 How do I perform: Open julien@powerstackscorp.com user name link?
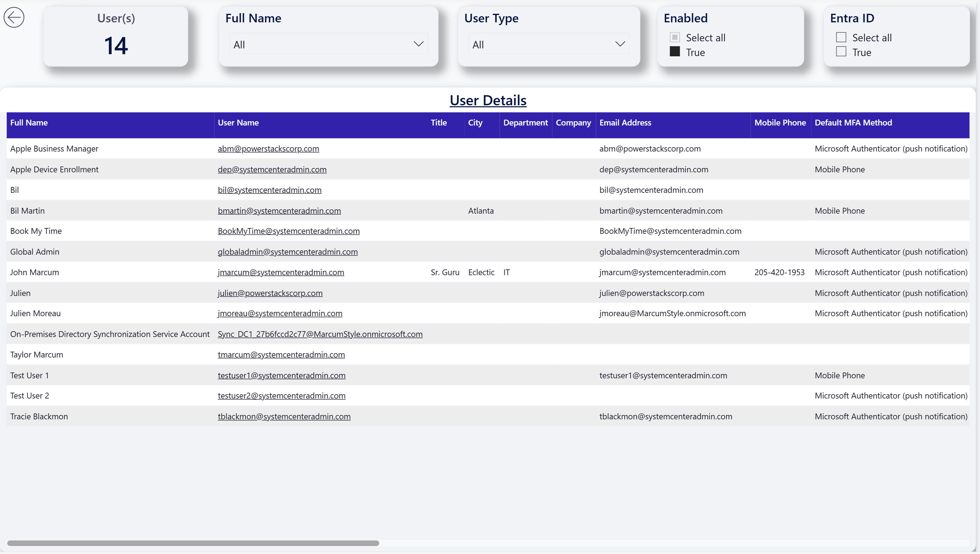click(270, 293)
